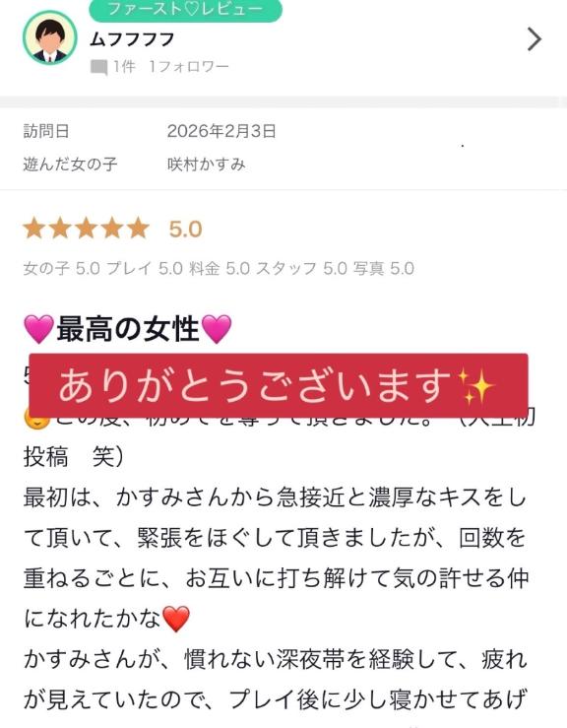Open the review title 最高の女性

128,329
